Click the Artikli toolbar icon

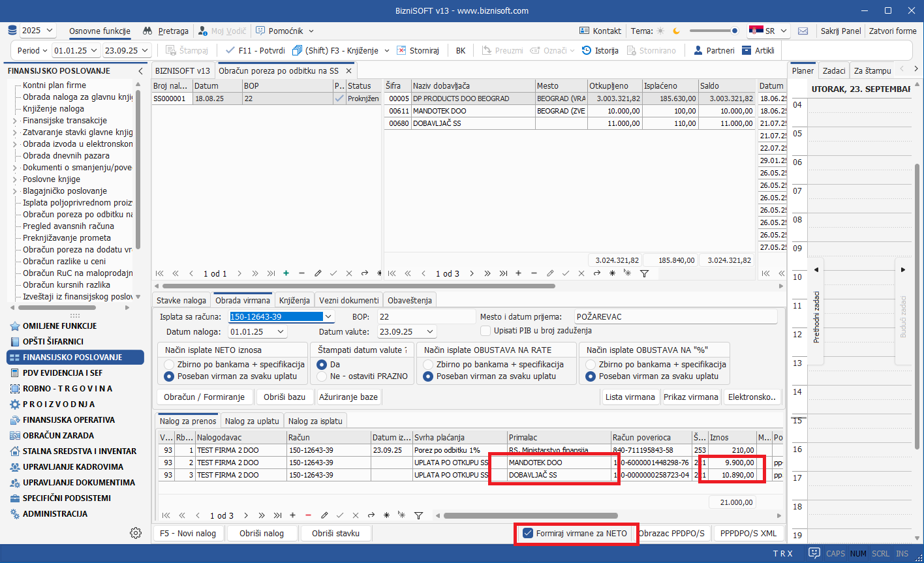tap(748, 50)
